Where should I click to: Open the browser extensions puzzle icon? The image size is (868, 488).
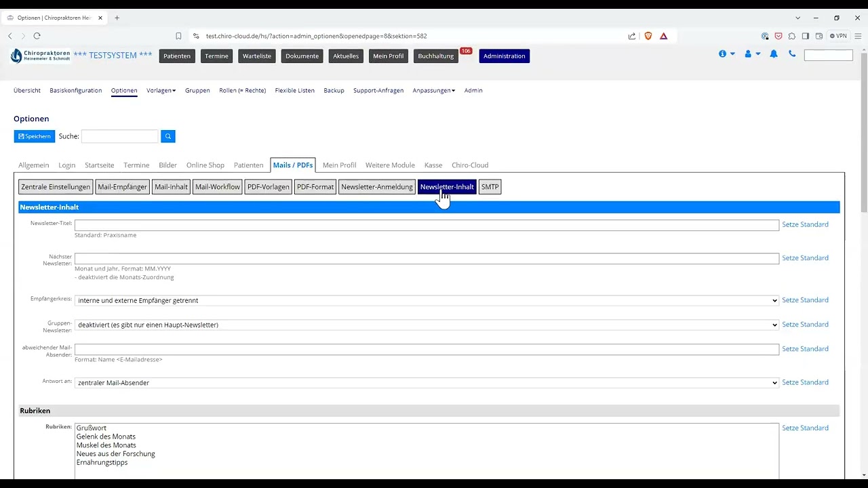(x=791, y=36)
